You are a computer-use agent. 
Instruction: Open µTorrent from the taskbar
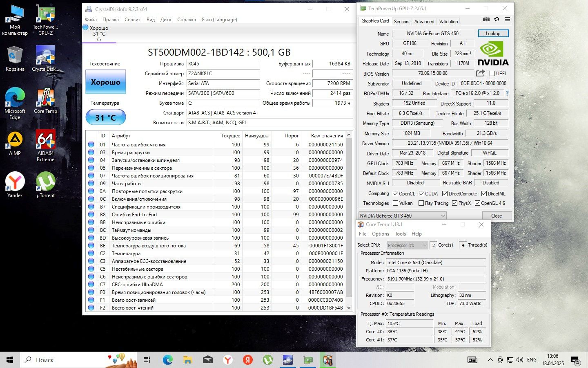tap(268, 360)
